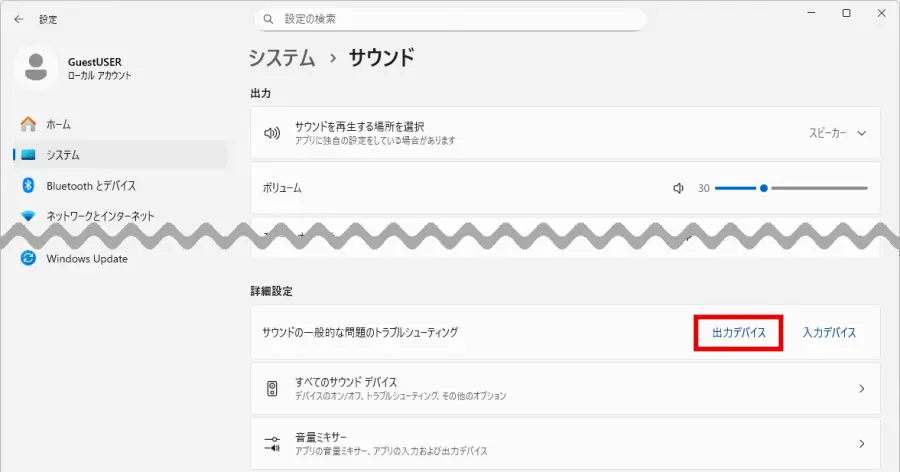Open すべてのサウンド デバイス chevron arrow

pos(862,389)
